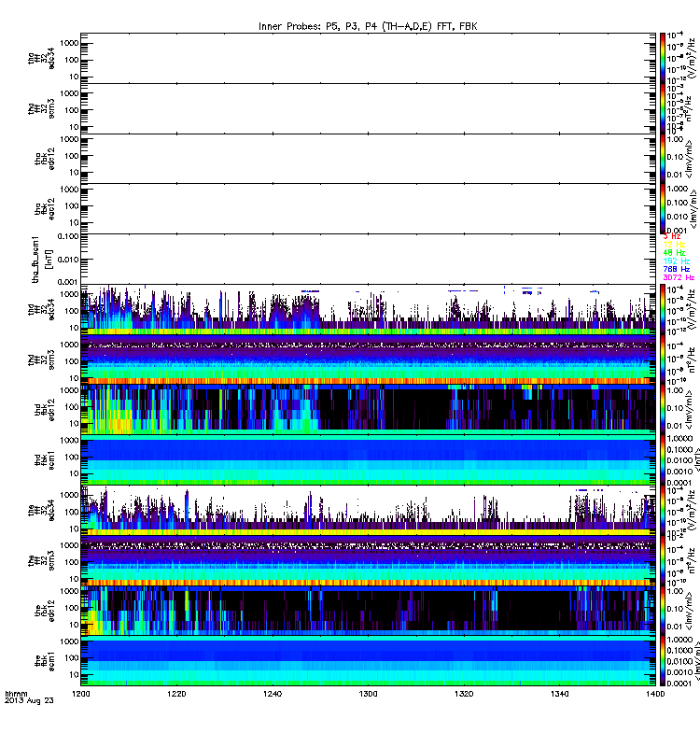Click inside the the fbk scm1 spectrogram panel
Screen dimensions: 700x747
pyautogui.click(x=368, y=661)
